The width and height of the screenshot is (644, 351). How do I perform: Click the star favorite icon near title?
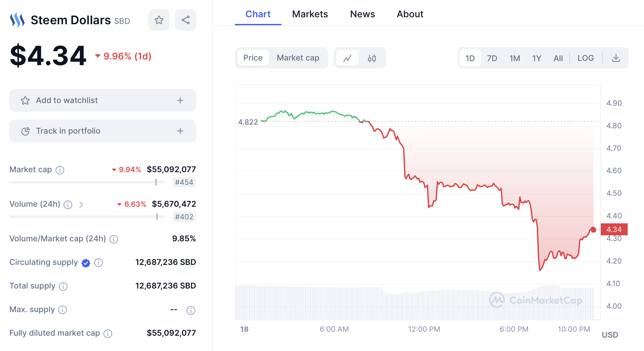pos(159,20)
